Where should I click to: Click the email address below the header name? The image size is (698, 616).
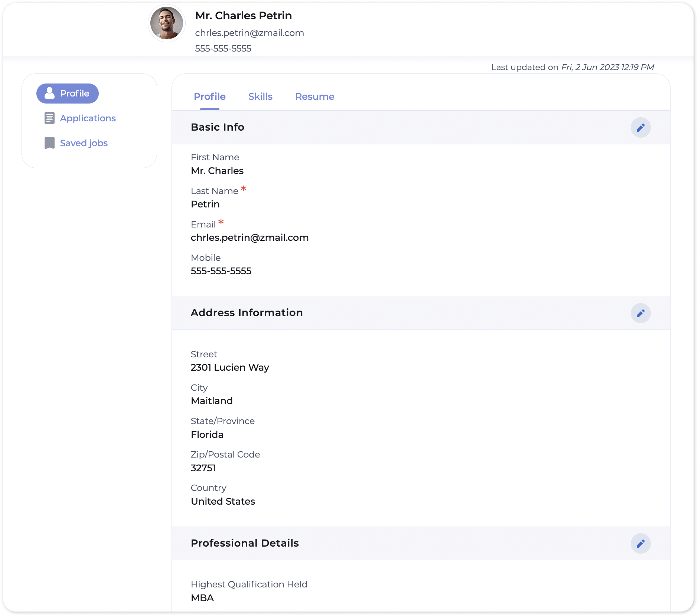click(x=249, y=33)
